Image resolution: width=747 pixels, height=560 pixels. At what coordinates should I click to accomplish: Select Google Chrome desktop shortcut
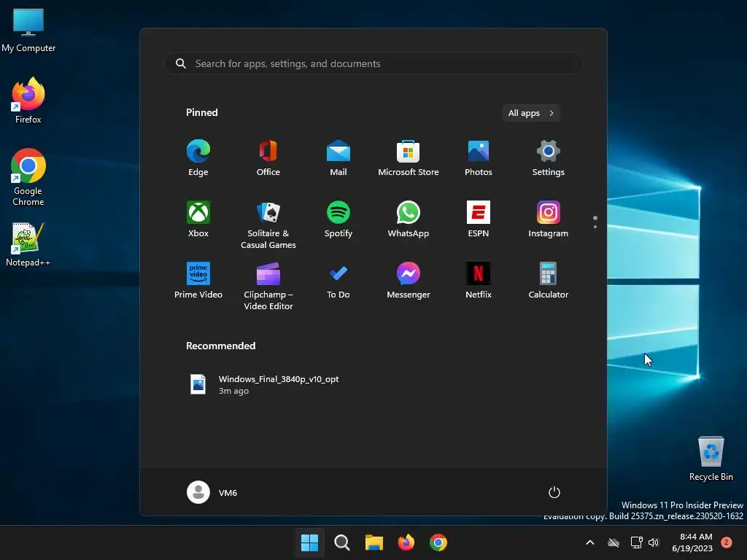tap(28, 176)
